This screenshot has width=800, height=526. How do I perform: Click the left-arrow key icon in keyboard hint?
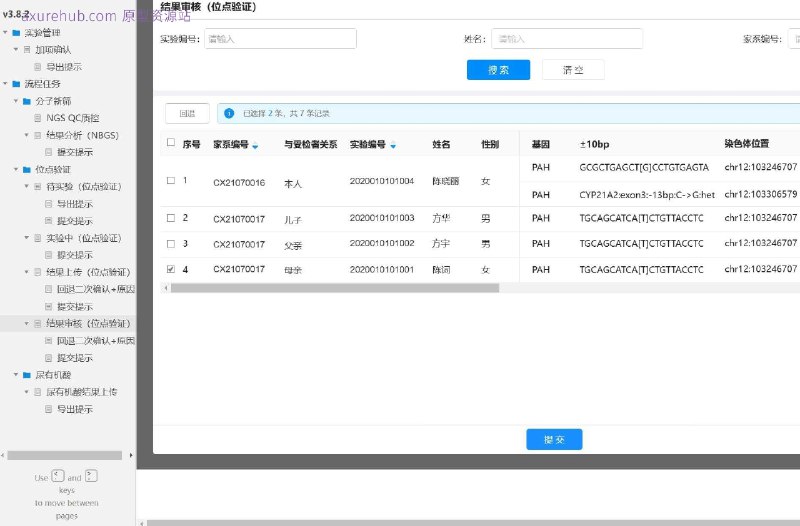click(x=58, y=476)
